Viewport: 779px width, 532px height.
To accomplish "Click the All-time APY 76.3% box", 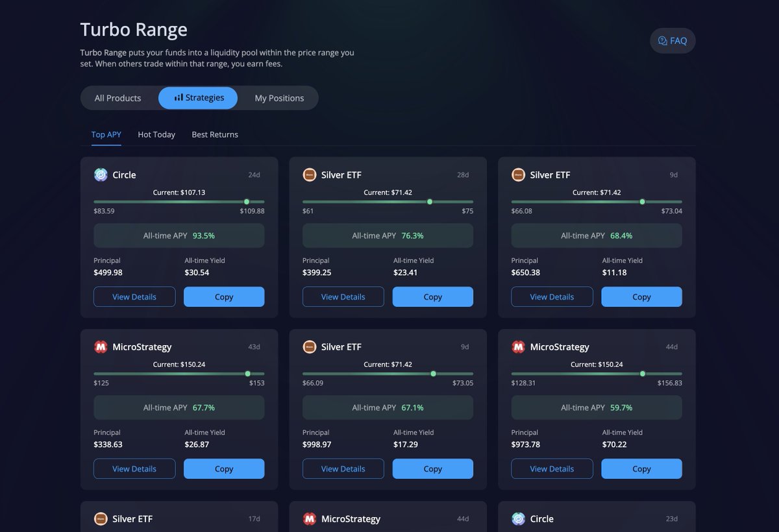I will (x=388, y=236).
